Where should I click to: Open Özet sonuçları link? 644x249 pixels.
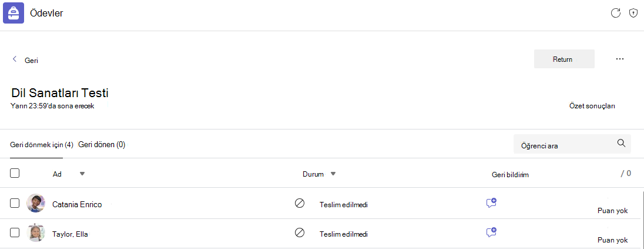tap(592, 106)
